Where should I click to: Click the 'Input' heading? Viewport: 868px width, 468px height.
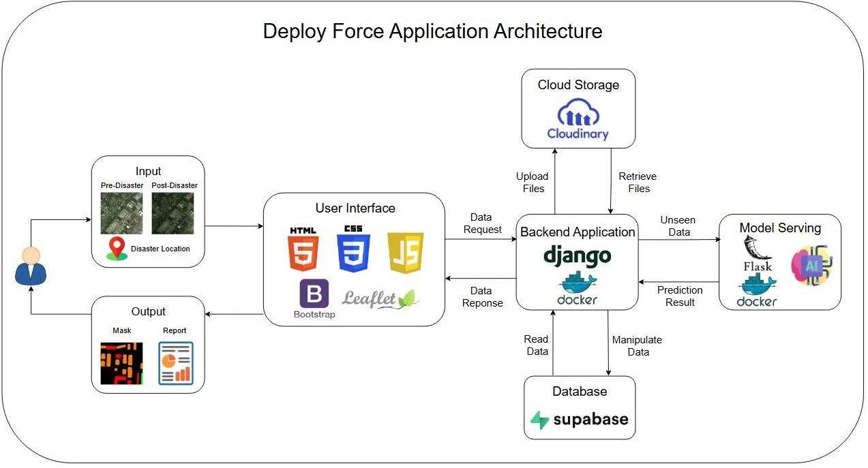coord(149,171)
